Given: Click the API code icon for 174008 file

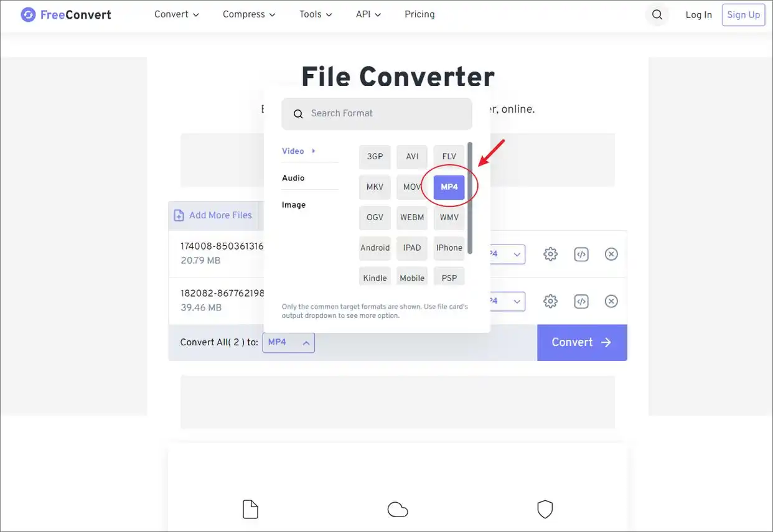Looking at the screenshot, I should 581,254.
